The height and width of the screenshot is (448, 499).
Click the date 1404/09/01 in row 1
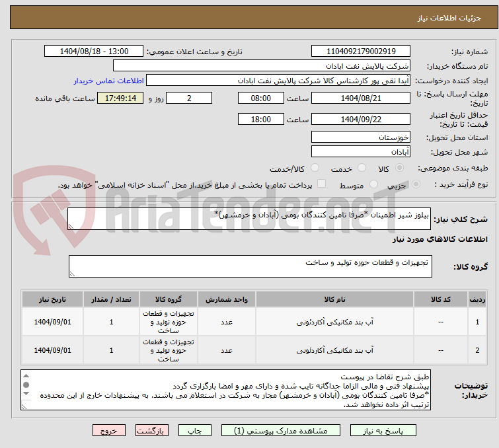52,322
